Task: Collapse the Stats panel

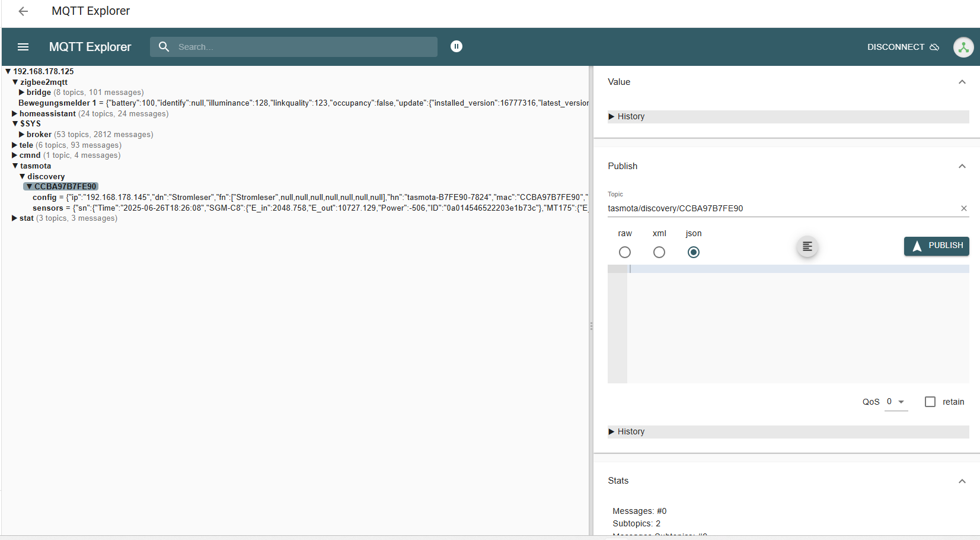Action: tap(962, 481)
